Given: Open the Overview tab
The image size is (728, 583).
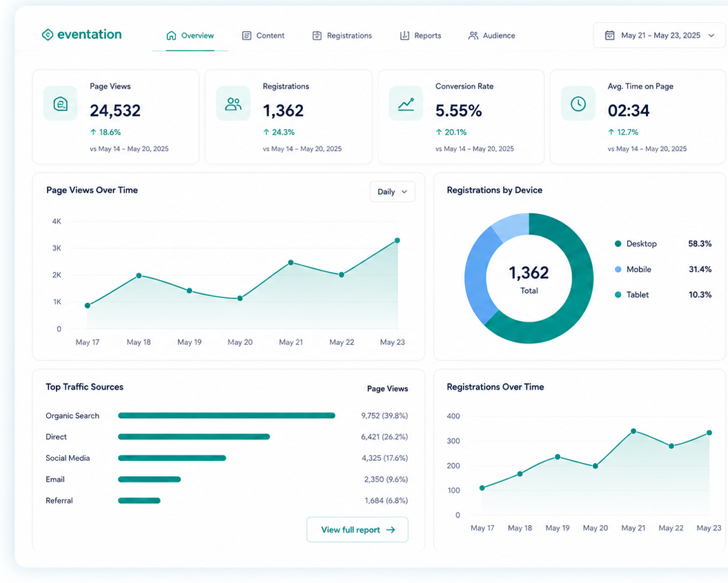Looking at the screenshot, I should point(190,36).
